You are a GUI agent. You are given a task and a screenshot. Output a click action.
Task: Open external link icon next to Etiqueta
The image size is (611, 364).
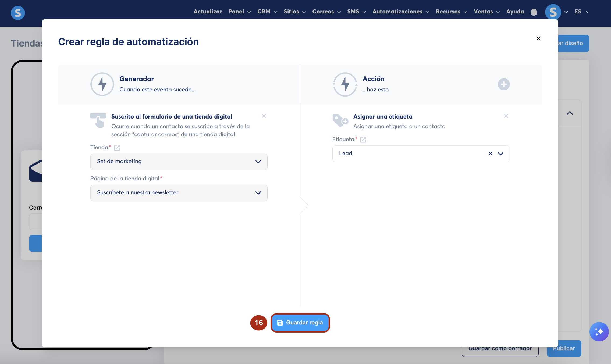[x=363, y=140]
